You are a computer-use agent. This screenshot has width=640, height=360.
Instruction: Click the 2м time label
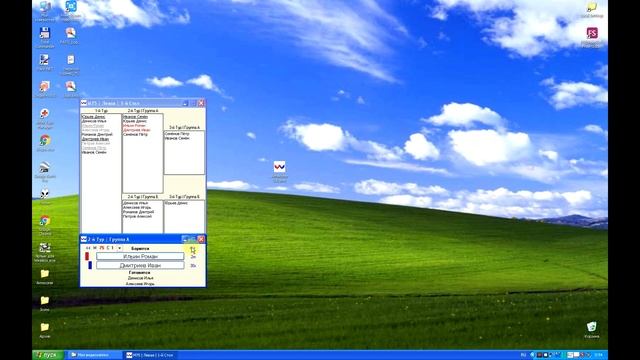coord(193,257)
